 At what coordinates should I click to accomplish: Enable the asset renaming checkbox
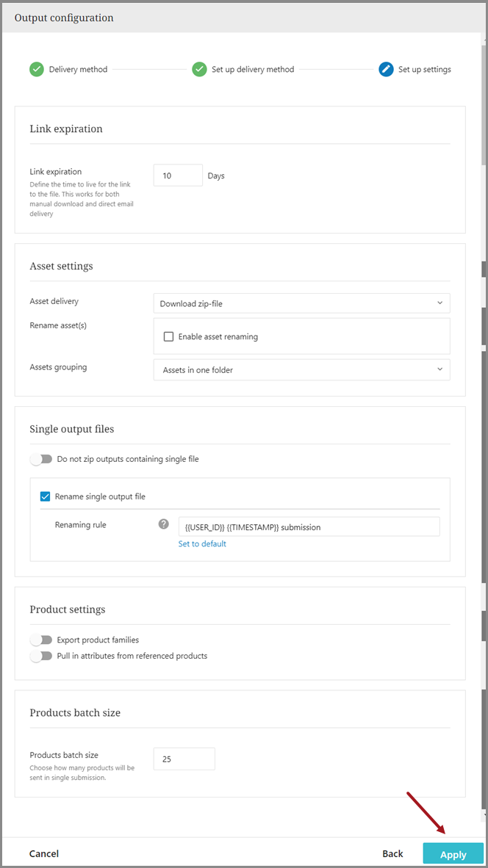pyautogui.click(x=169, y=337)
